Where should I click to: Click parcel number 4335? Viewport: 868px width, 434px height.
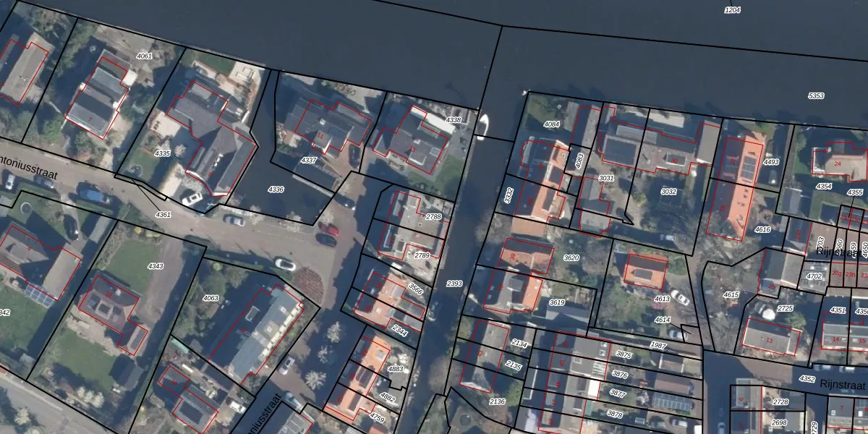pos(162,153)
